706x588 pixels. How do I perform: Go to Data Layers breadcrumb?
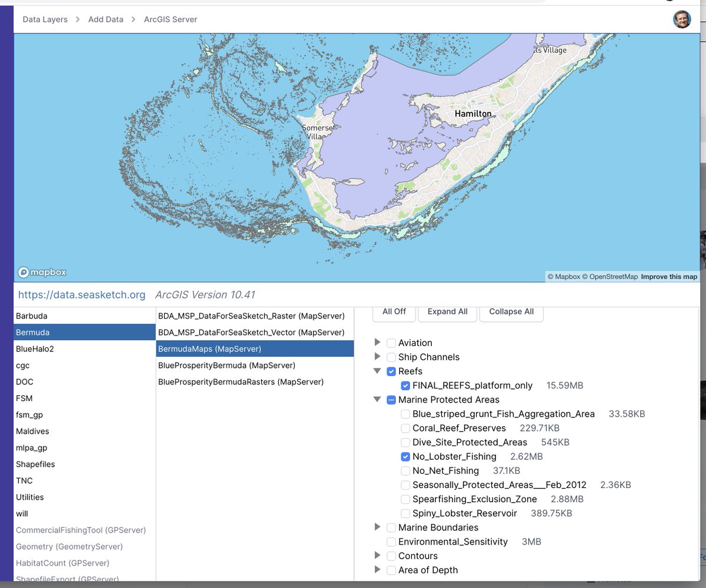(45, 19)
